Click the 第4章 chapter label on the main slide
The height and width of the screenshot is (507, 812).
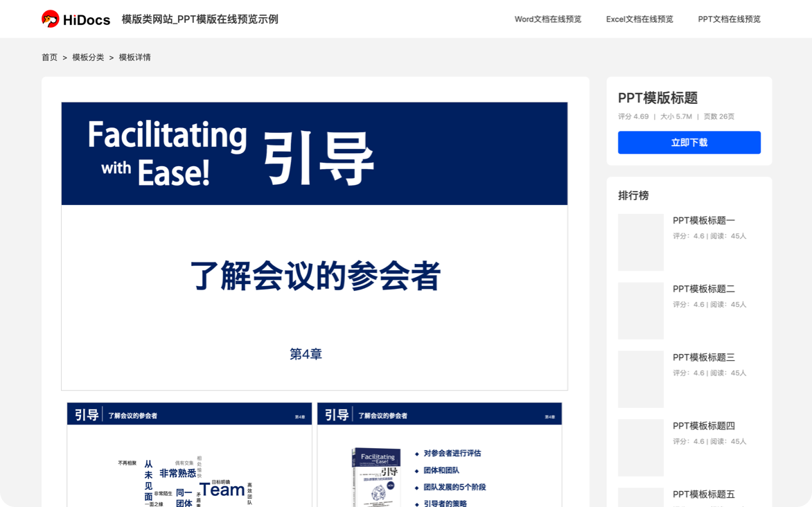coord(306,354)
